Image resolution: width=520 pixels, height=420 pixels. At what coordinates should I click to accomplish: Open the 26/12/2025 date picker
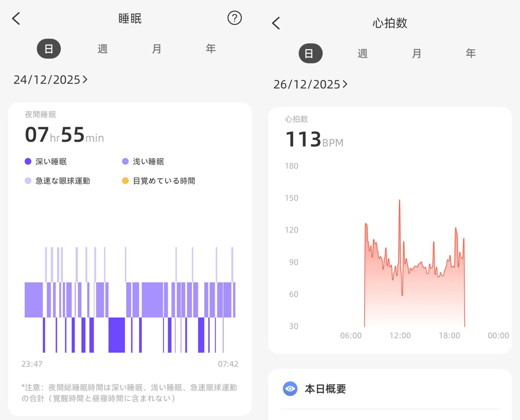310,84
